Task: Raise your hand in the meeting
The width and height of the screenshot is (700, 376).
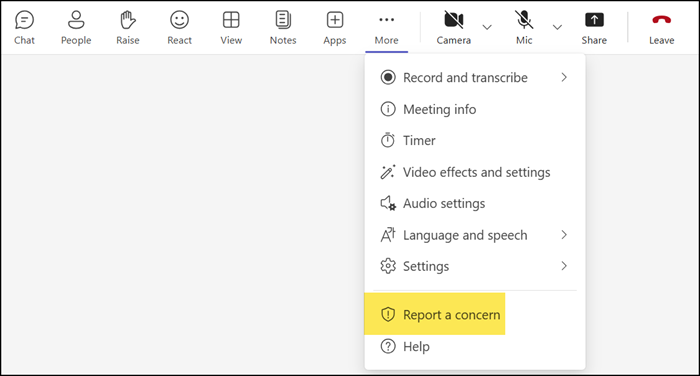Action: click(128, 28)
